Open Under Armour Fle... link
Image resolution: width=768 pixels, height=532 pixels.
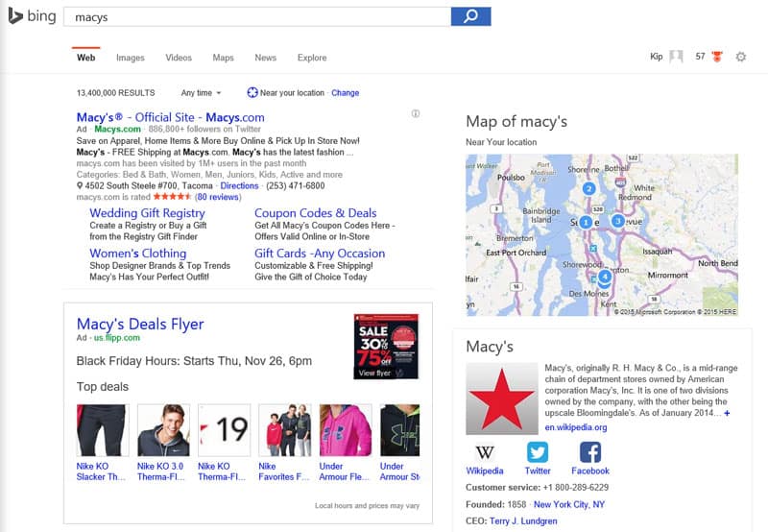345,472
